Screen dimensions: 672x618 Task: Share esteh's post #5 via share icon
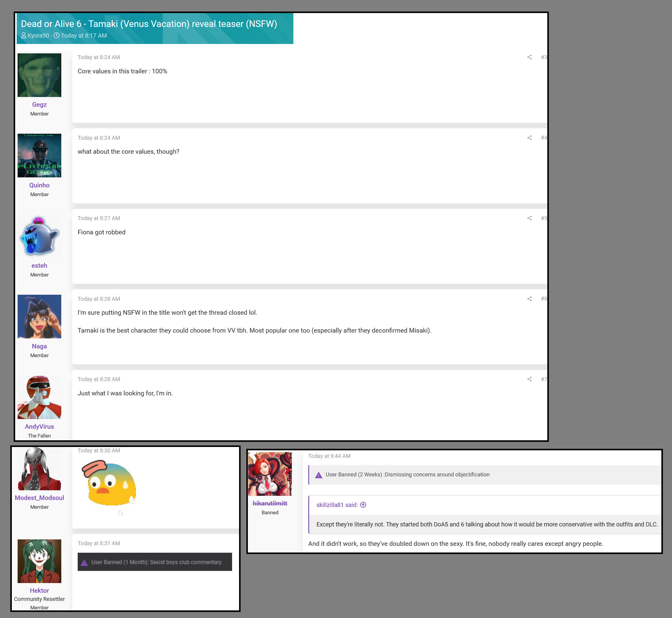click(529, 218)
